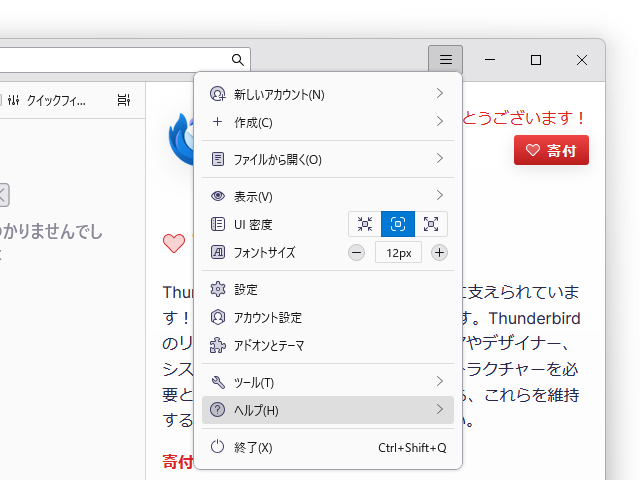
Task: Expand ファイルから開く submenu arrow
Action: 440,158
